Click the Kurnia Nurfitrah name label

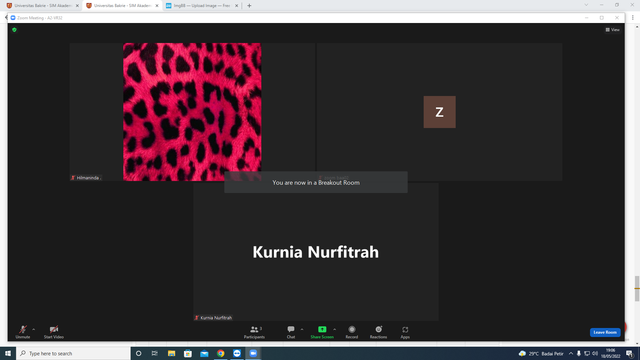[x=213, y=318]
